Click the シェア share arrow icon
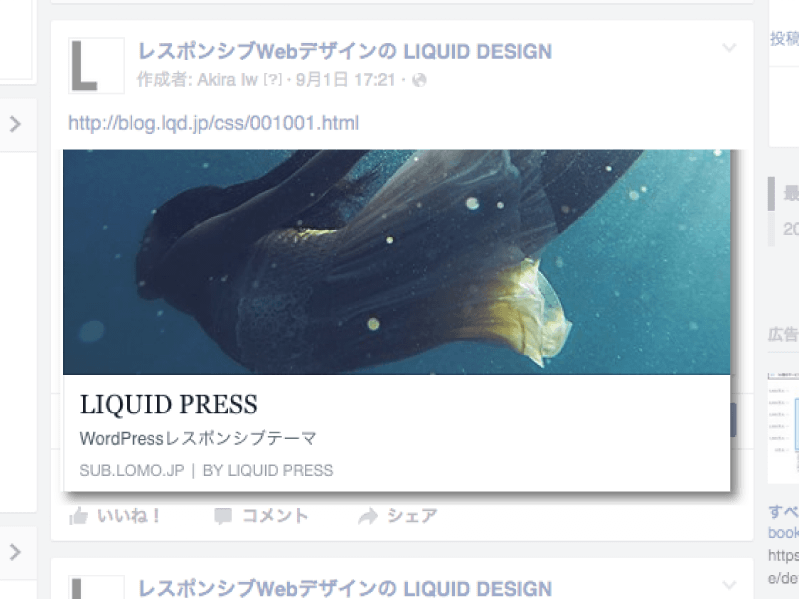Viewport: 800px width, 600px height. pyautogui.click(x=368, y=516)
